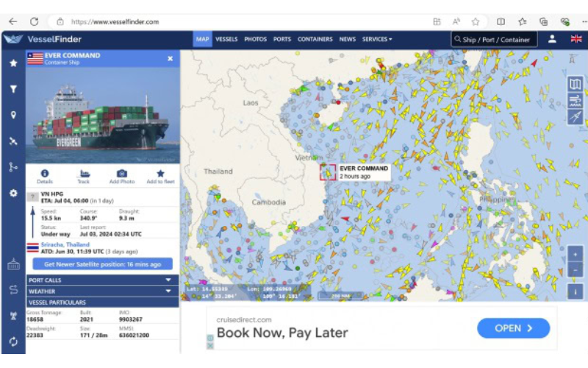Open the settings gear in the sidebar
588x368 pixels.
pyautogui.click(x=13, y=193)
